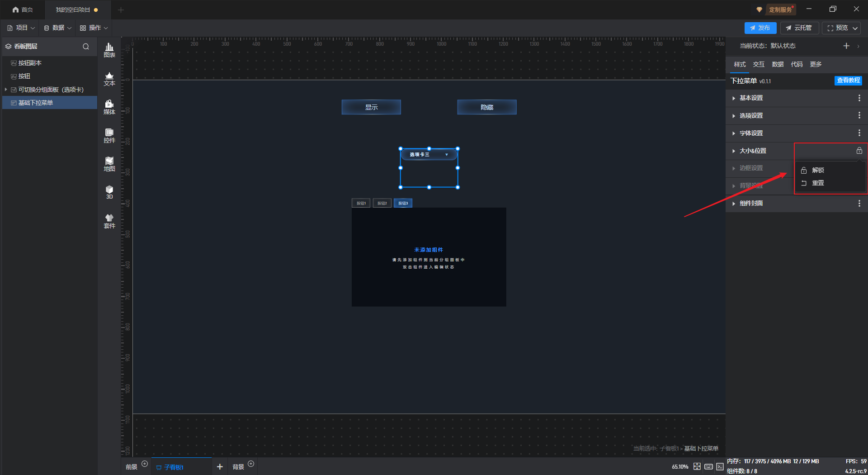Open the 图表 chart components panel
Screen dimensions: 868x475
pos(109,50)
